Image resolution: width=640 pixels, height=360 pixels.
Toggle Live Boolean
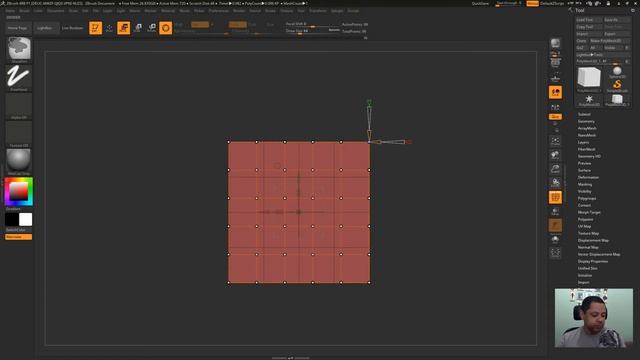(x=72, y=28)
